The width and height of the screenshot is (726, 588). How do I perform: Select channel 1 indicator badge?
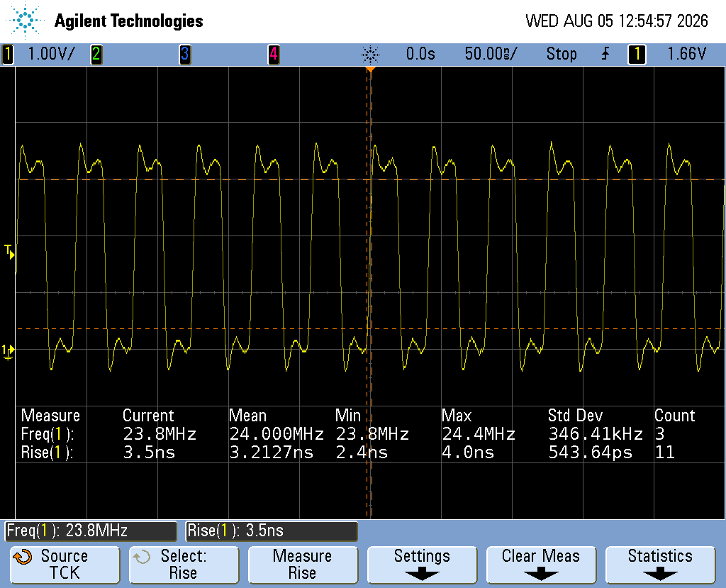7,54
